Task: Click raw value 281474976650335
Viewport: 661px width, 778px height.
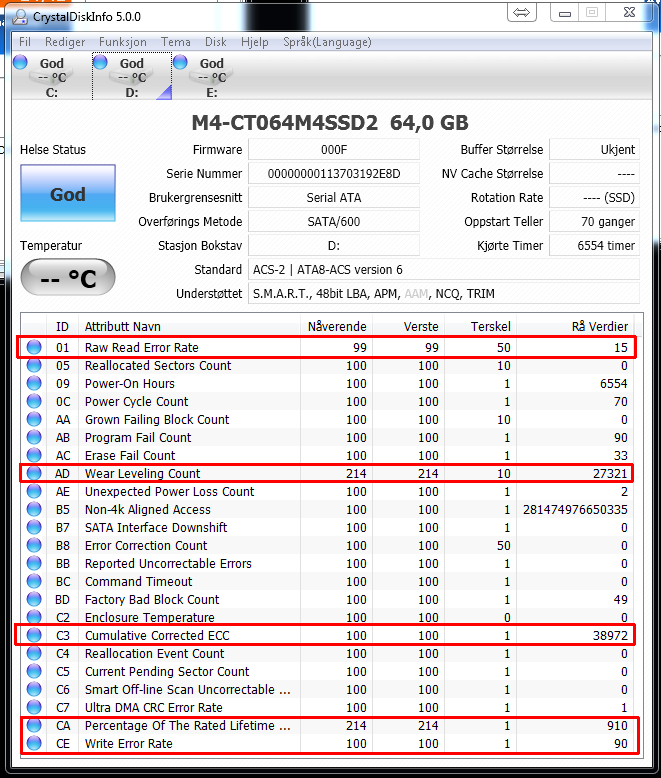Action: tap(575, 510)
